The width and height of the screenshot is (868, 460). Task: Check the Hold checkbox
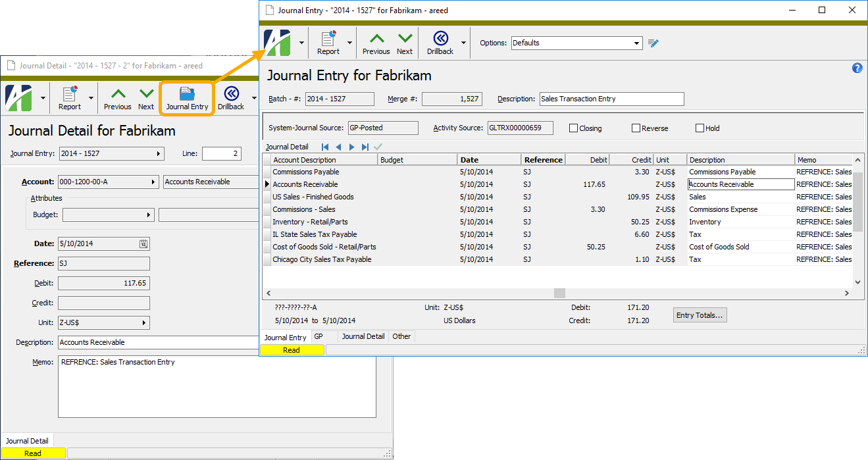[700, 128]
